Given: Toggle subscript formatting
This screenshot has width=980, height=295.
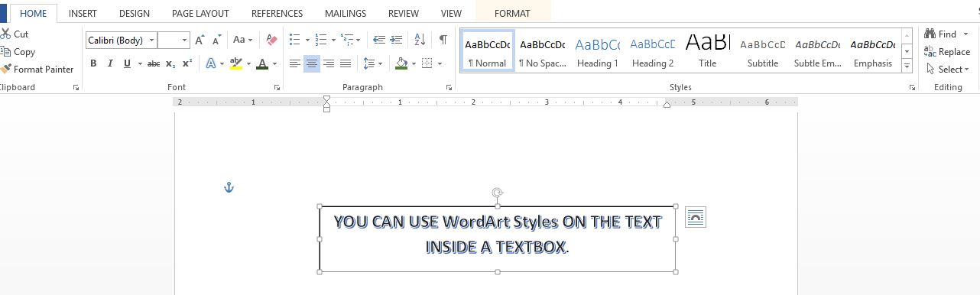Looking at the screenshot, I should [170, 63].
